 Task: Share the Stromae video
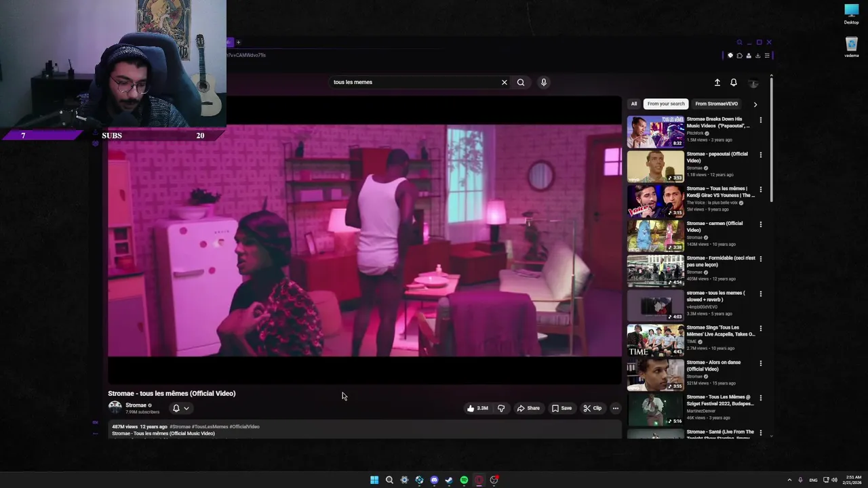(528, 408)
